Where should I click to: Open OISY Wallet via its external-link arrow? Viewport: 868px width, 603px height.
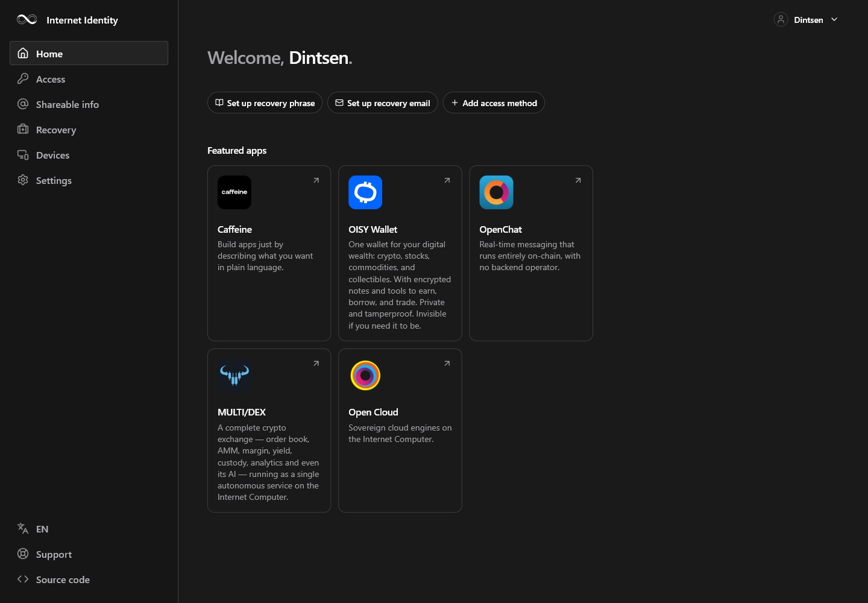pos(447,180)
